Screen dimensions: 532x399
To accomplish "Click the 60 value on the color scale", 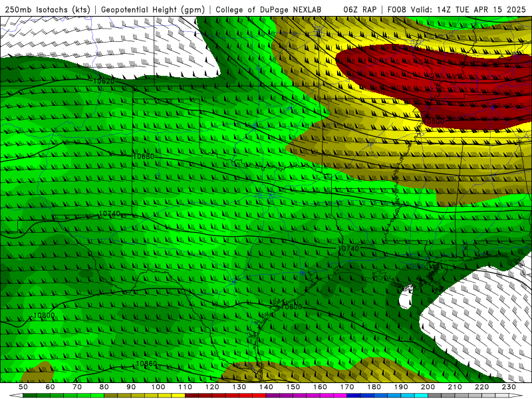I will click(x=50, y=387).
